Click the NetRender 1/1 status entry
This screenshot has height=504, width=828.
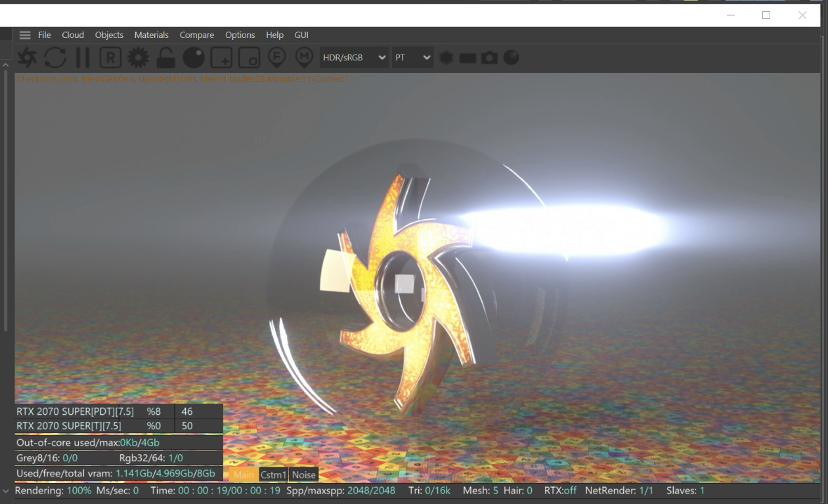click(619, 490)
